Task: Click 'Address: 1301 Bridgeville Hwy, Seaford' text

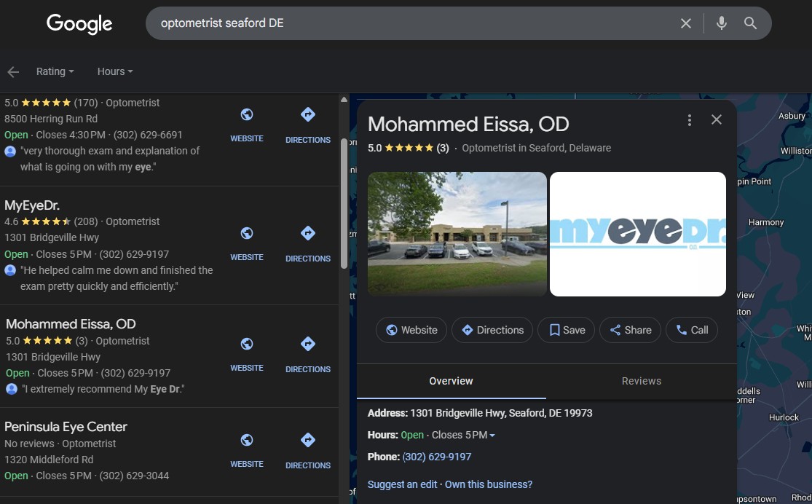Action: coord(480,414)
